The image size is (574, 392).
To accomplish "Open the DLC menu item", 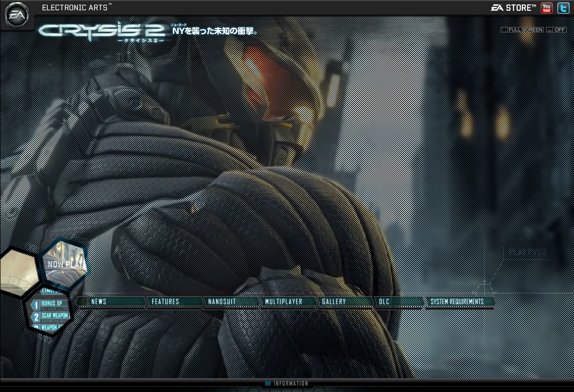I will pos(399,302).
